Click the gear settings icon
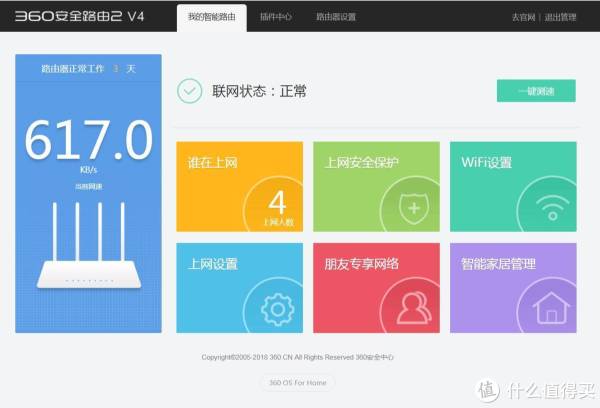 pyautogui.click(x=278, y=309)
